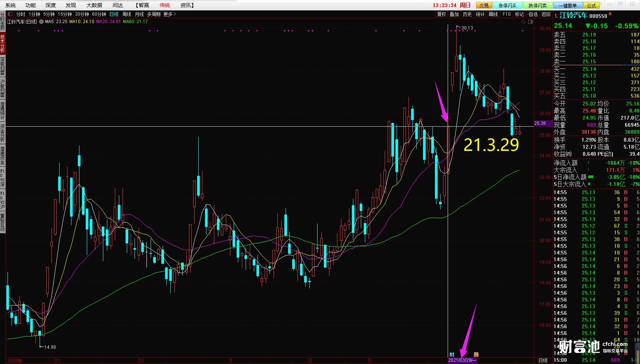Open the 港通资金 side tab

(x=3, y=155)
